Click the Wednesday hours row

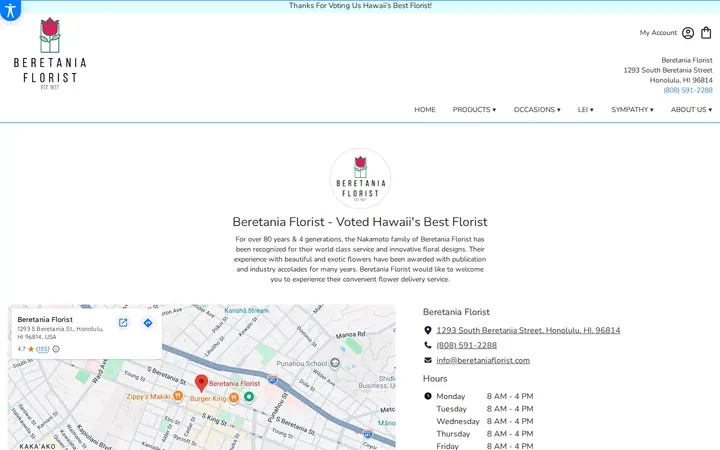pos(484,421)
